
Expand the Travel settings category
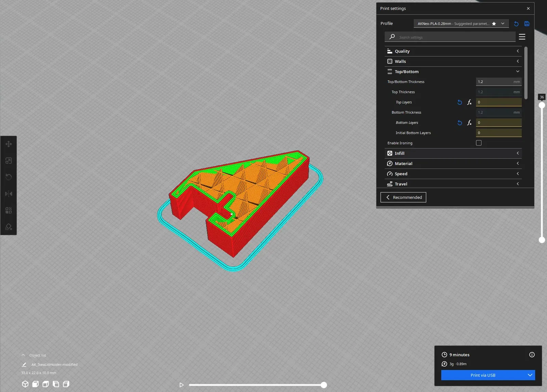click(x=453, y=184)
